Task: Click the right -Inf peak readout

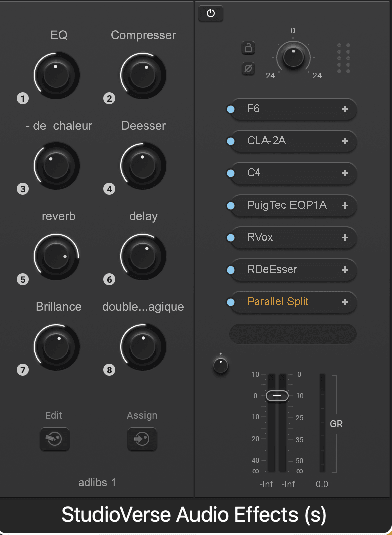Action: 288,484
